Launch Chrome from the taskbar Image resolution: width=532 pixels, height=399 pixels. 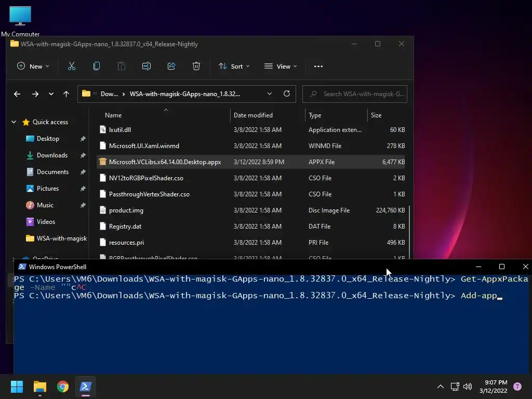pyautogui.click(x=63, y=387)
